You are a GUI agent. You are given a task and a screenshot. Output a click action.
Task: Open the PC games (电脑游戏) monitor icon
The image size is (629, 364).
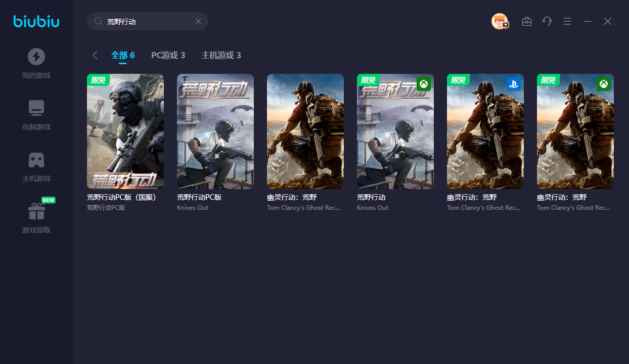(36, 108)
